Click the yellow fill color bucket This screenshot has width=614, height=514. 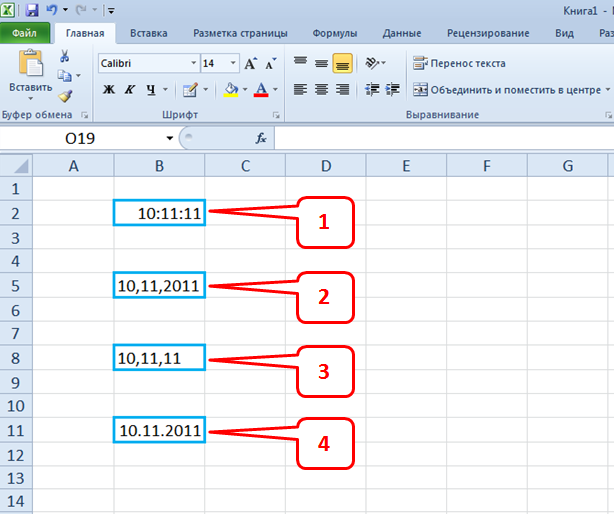pyautogui.click(x=230, y=89)
